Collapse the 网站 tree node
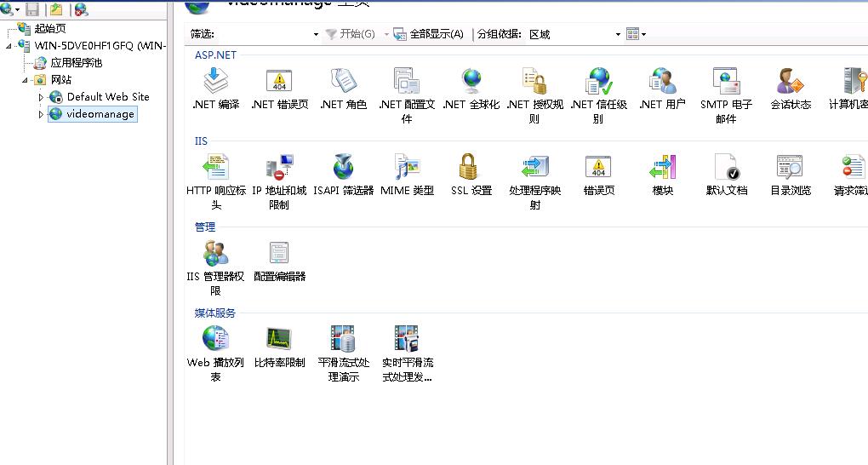This screenshot has width=868, height=465. [x=25, y=80]
